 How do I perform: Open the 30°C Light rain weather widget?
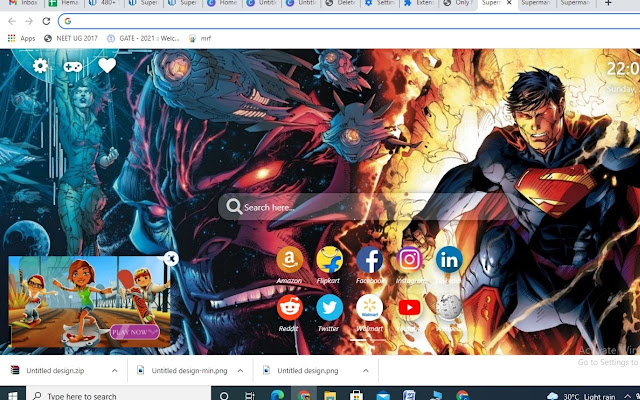click(581, 396)
